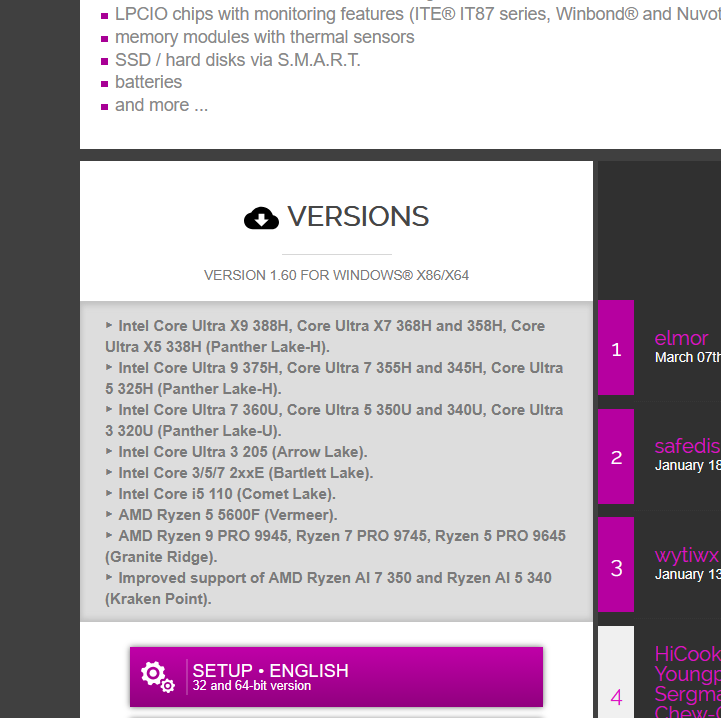Click the 'March 07th' date under elmor
Screen dimensions: 721x718
[x=687, y=357]
